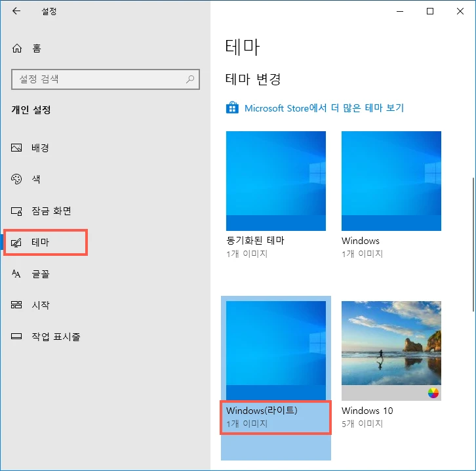Click the 시작 tiles icon

click(16, 304)
